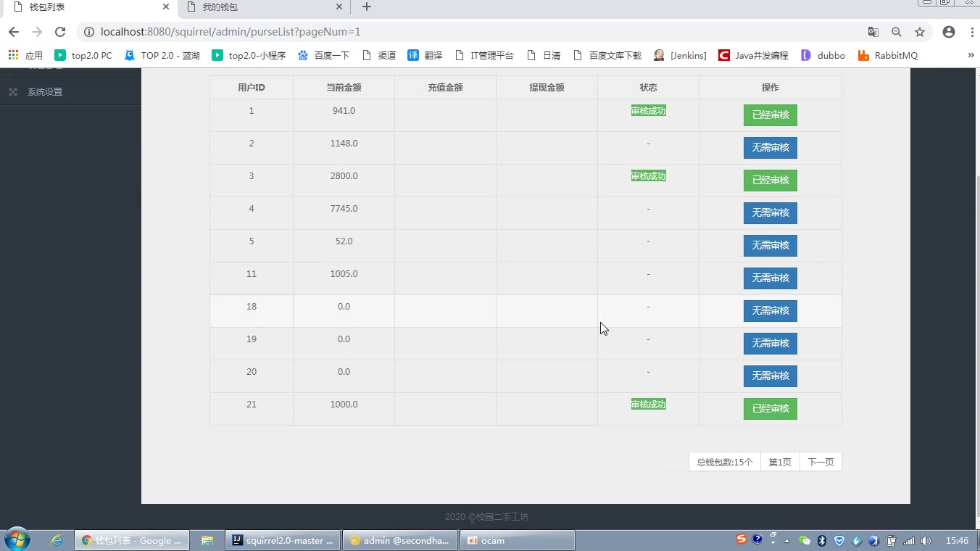Click the Bluetooth tray icon

(x=822, y=540)
